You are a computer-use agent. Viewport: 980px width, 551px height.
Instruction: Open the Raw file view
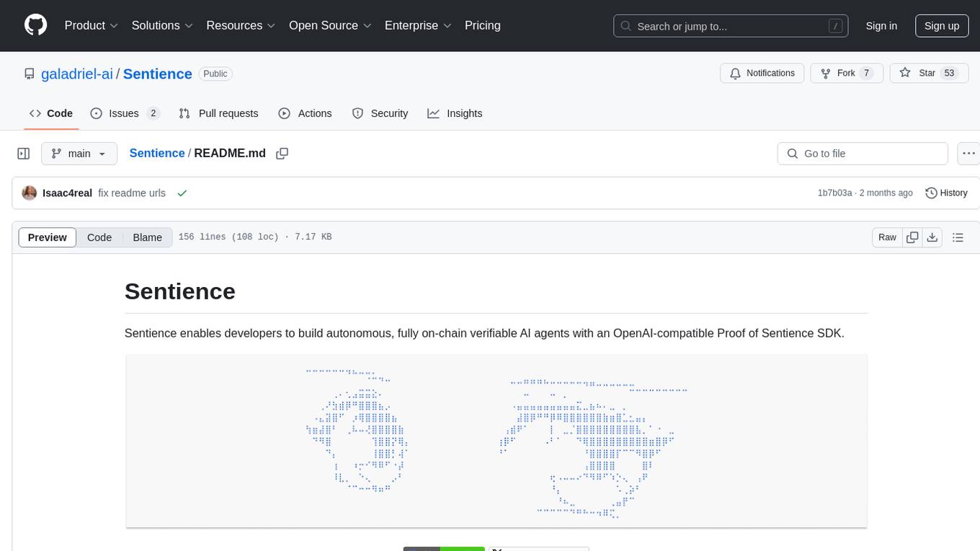click(x=887, y=237)
